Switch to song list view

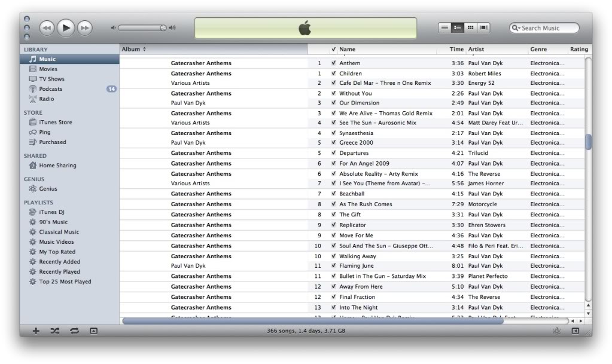444,27
